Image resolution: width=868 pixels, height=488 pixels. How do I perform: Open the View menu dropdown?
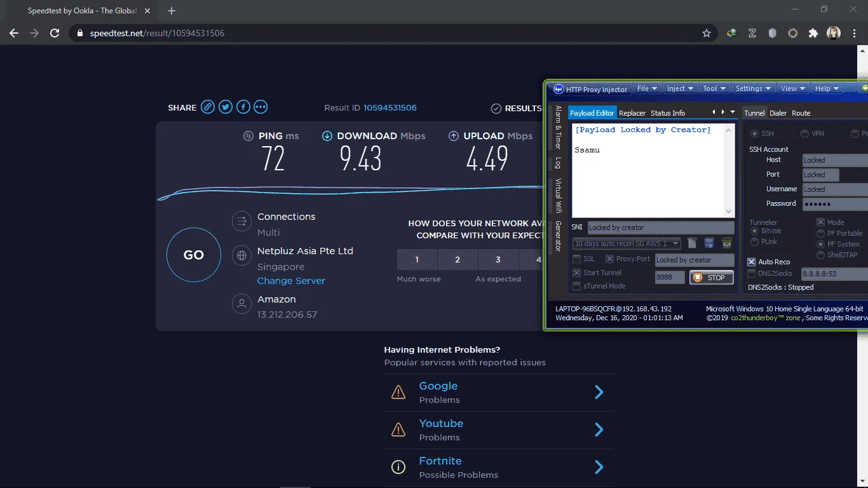793,88
